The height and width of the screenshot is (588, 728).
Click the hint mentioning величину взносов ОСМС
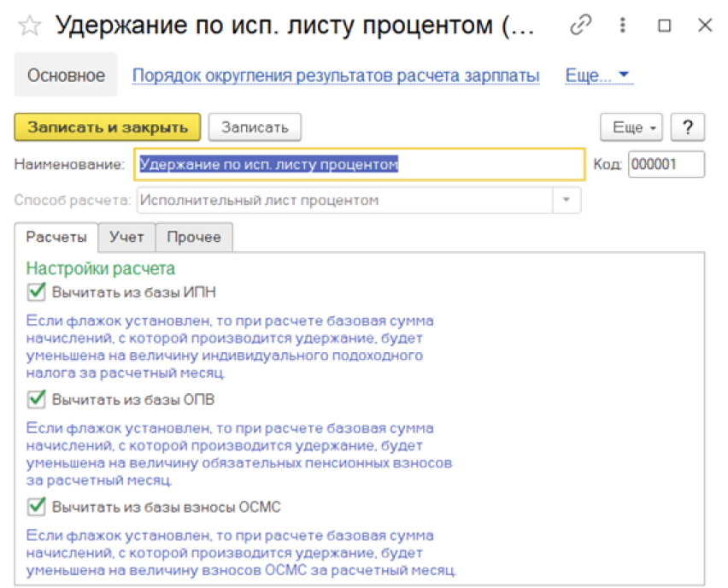tap(241, 553)
